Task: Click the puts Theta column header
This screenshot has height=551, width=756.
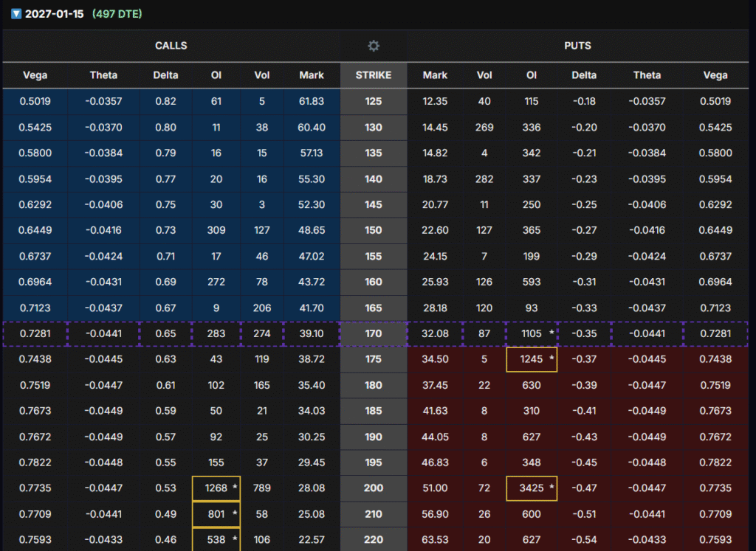Action: point(647,75)
